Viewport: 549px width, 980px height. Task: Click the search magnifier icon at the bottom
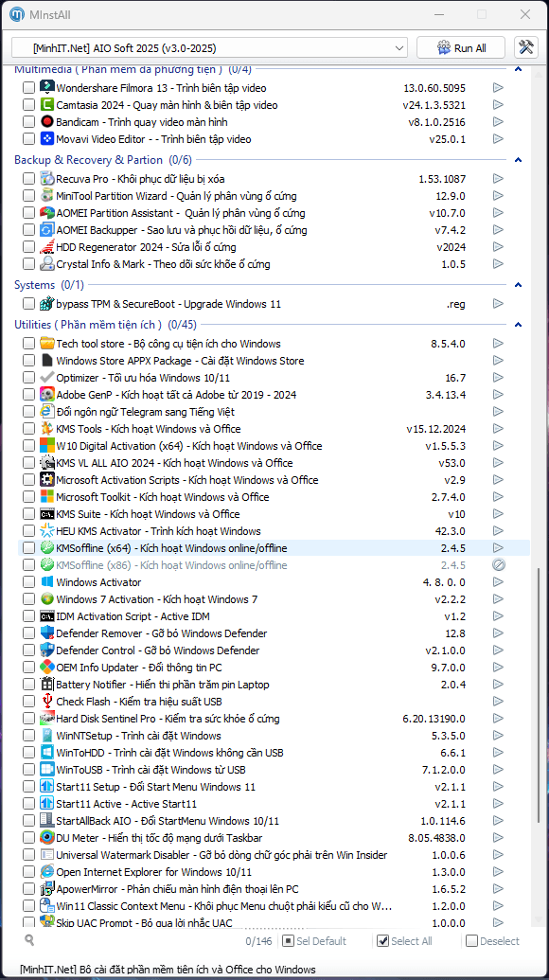[x=29, y=939]
